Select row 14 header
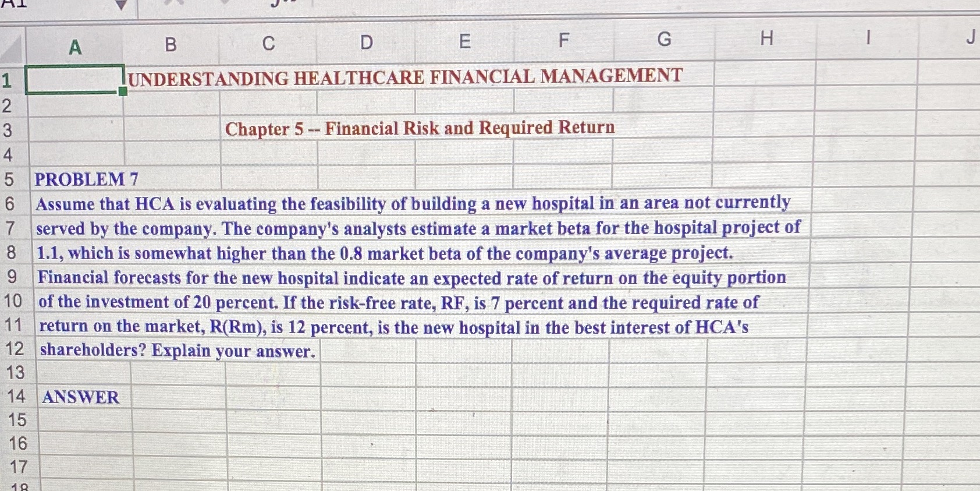 click(15, 398)
